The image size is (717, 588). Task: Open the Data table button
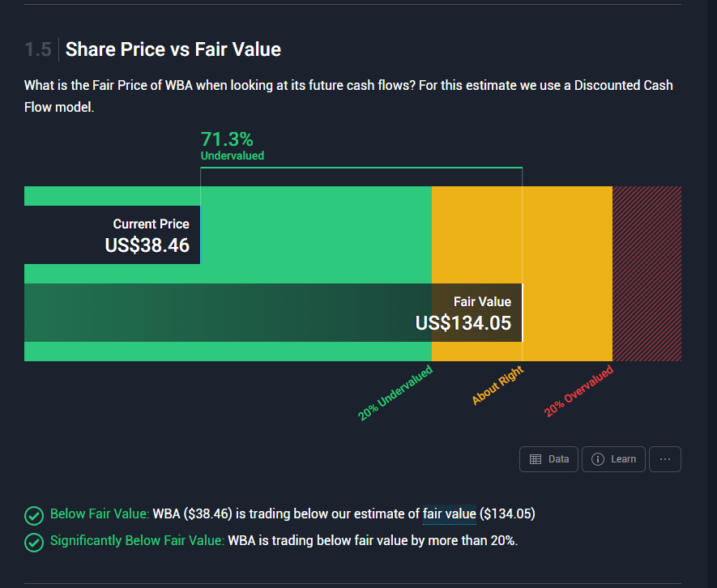pyautogui.click(x=548, y=459)
